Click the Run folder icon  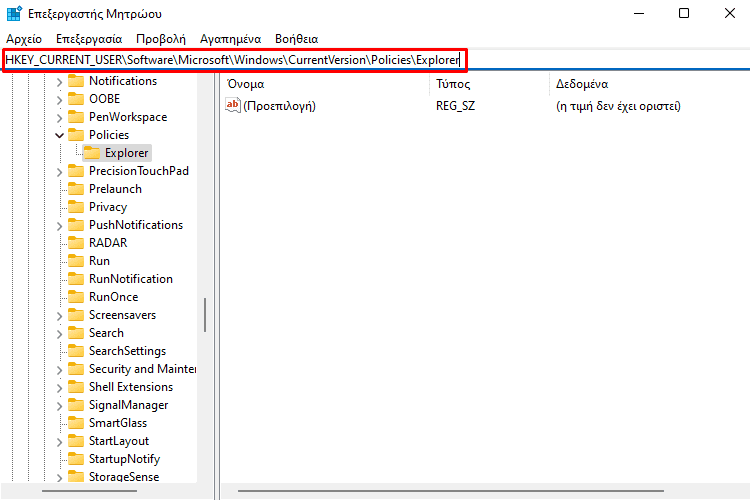coord(76,261)
